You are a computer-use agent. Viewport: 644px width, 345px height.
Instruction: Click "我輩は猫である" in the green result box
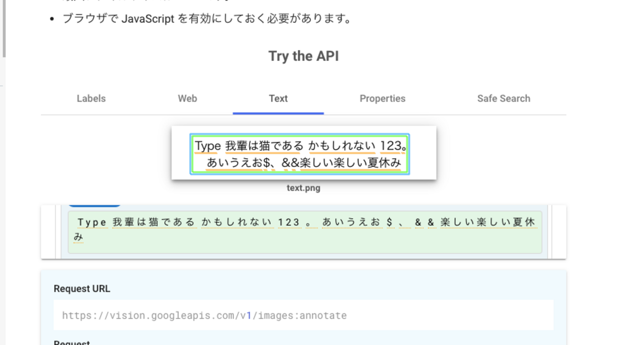point(155,223)
